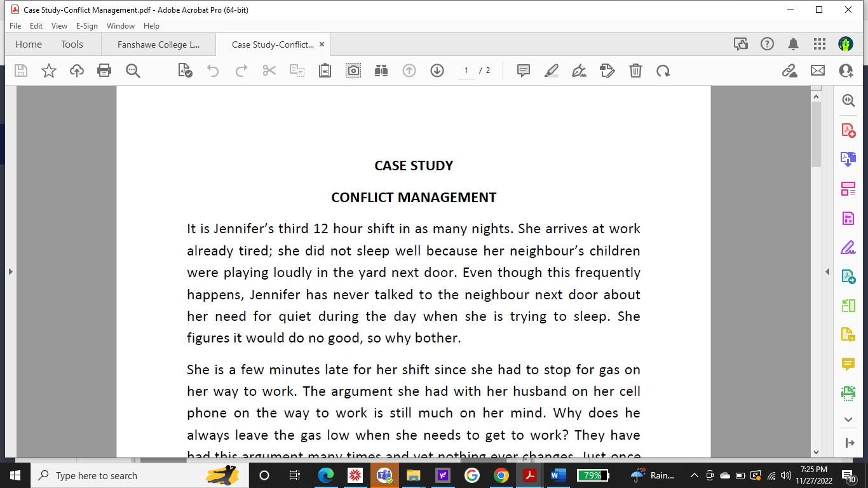
Task: Open the E-Sign menu
Action: tap(87, 26)
